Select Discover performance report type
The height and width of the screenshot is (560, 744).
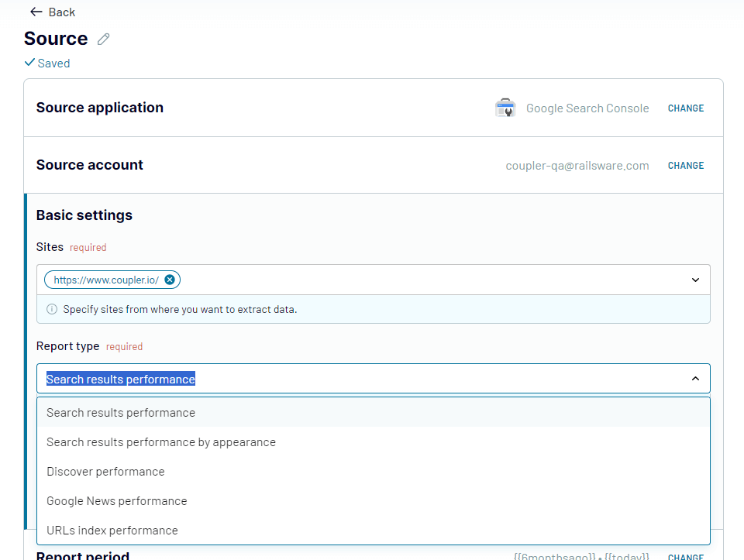pyautogui.click(x=105, y=471)
